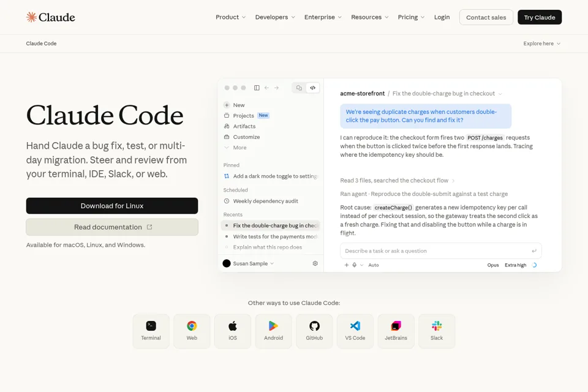
Task: Click Susan Sample's black avatar
Action: coord(227,263)
